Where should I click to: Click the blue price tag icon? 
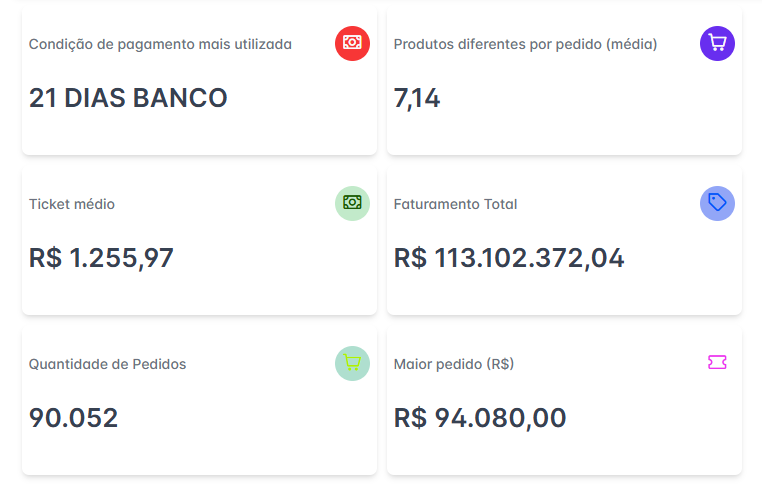[717, 203]
